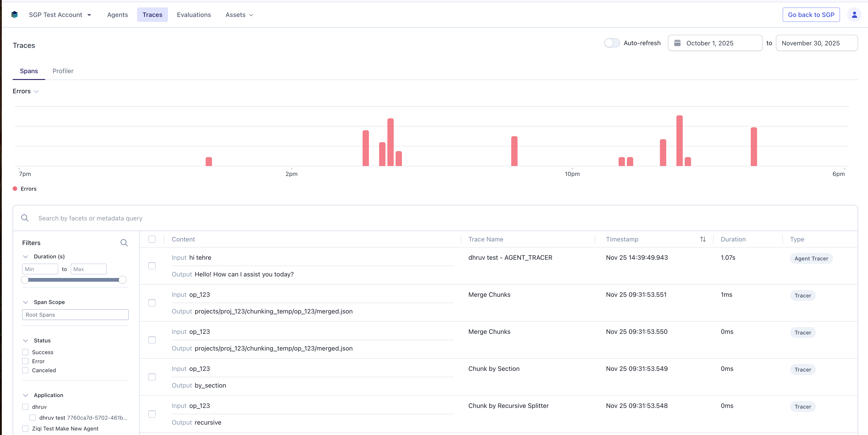Viewport: 868px width, 435px height.
Task: Enable the Auto-refresh toggle
Action: pos(611,43)
